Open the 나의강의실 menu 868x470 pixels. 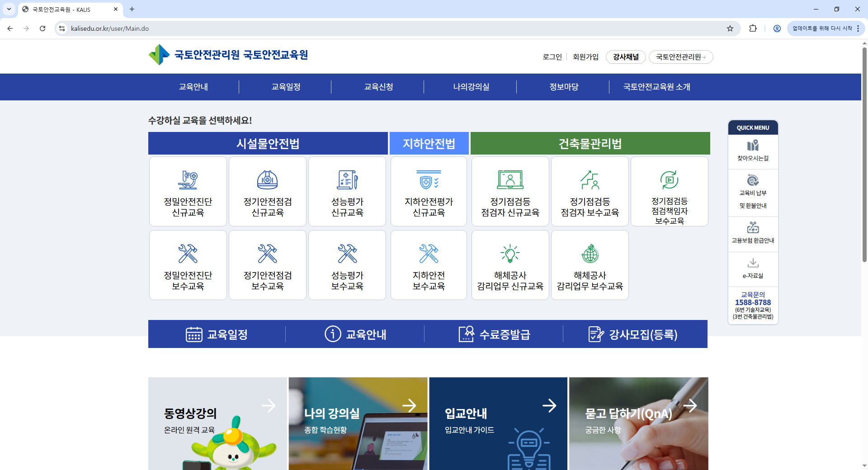[471, 87]
